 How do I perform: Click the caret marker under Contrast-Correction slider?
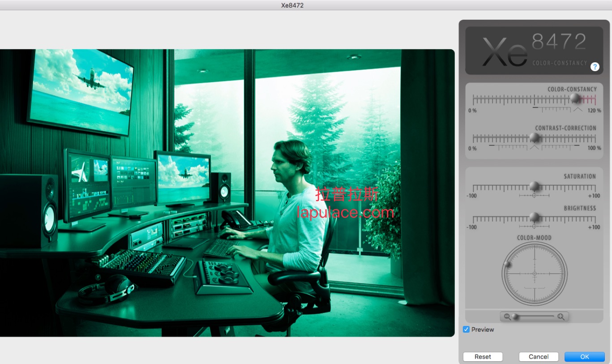click(x=534, y=146)
